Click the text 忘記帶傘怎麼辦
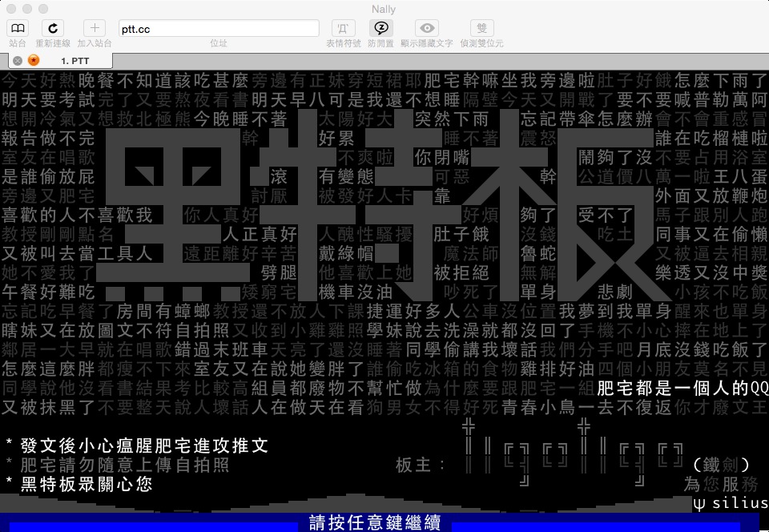769x532 pixels. [x=586, y=119]
